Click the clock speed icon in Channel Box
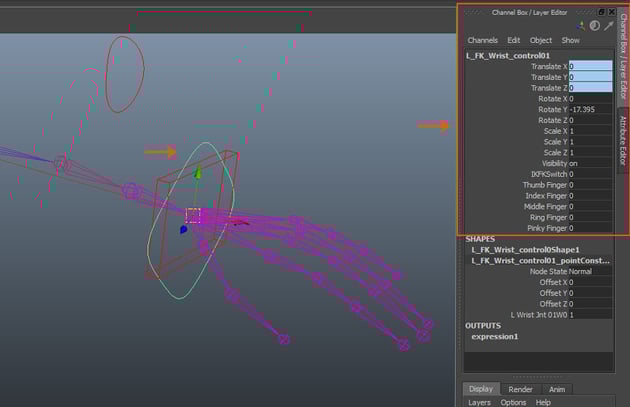Viewport: 630px width, 407px height. click(595, 26)
